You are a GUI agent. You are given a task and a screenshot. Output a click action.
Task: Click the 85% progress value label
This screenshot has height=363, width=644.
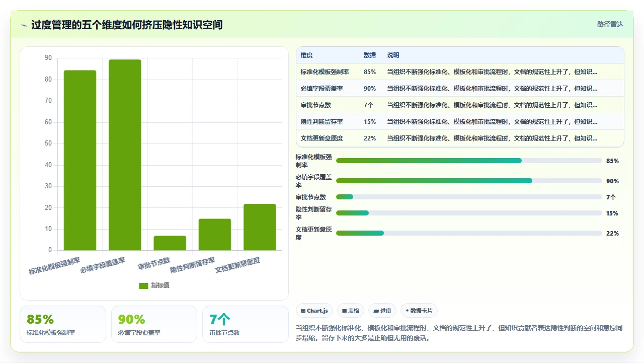pos(612,161)
